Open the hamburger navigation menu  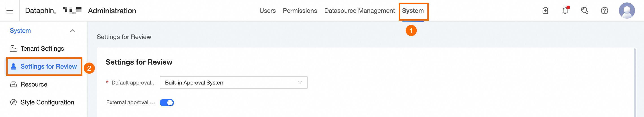(x=9, y=11)
